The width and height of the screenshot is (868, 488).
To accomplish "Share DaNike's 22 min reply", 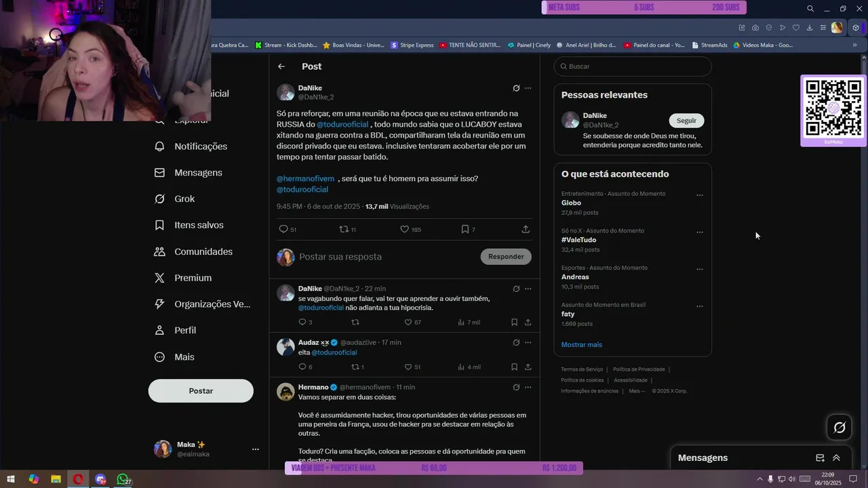I will coord(528,322).
